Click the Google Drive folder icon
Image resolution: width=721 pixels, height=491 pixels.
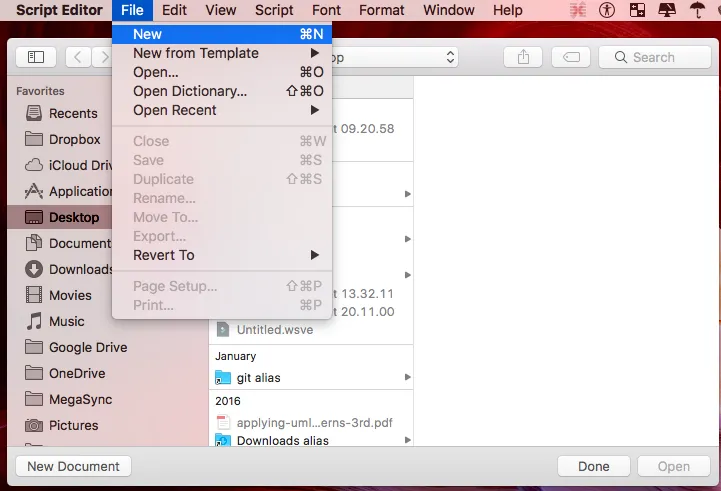(x=34, y=347)
